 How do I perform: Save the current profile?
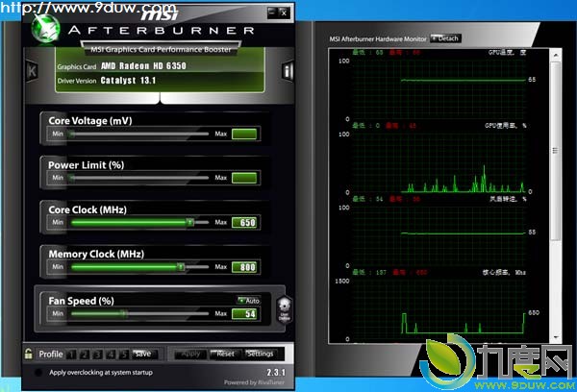click(144, 354)
